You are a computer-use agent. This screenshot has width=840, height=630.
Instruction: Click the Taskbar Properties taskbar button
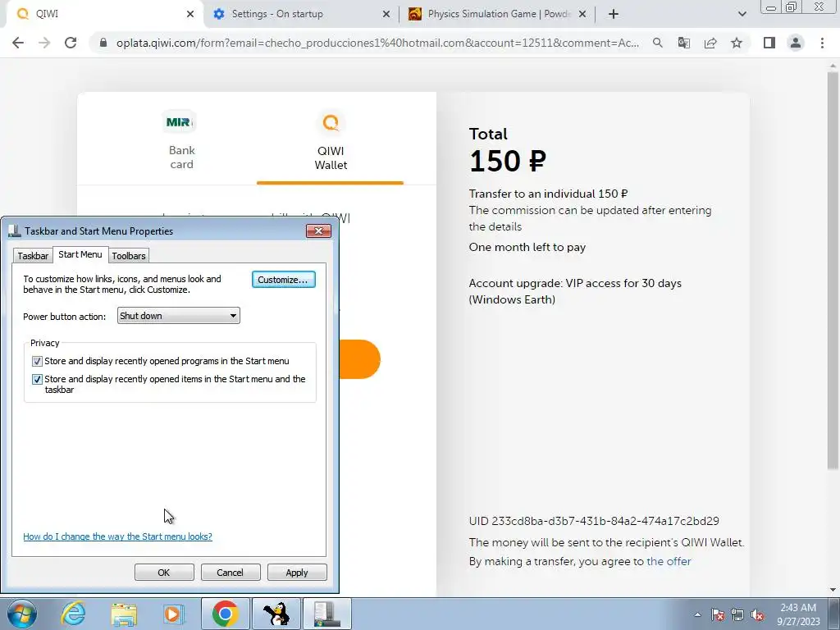[x=327, y=614]
